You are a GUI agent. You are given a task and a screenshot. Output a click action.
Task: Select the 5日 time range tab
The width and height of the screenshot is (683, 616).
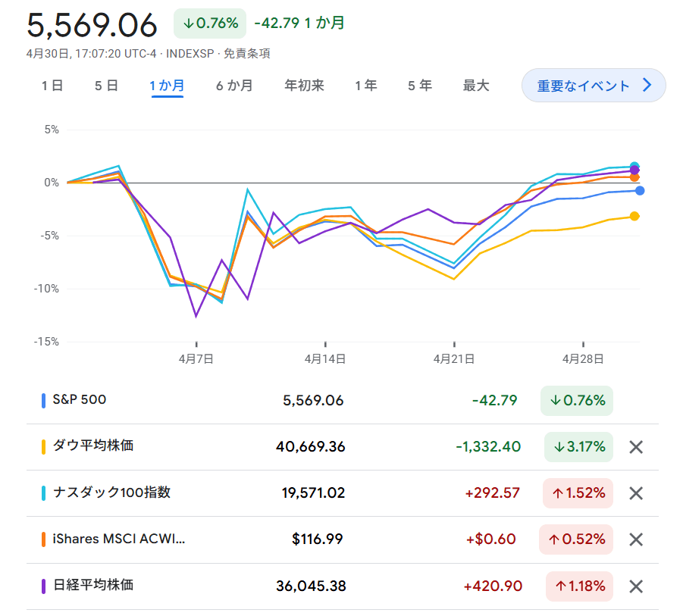point(106,86)
